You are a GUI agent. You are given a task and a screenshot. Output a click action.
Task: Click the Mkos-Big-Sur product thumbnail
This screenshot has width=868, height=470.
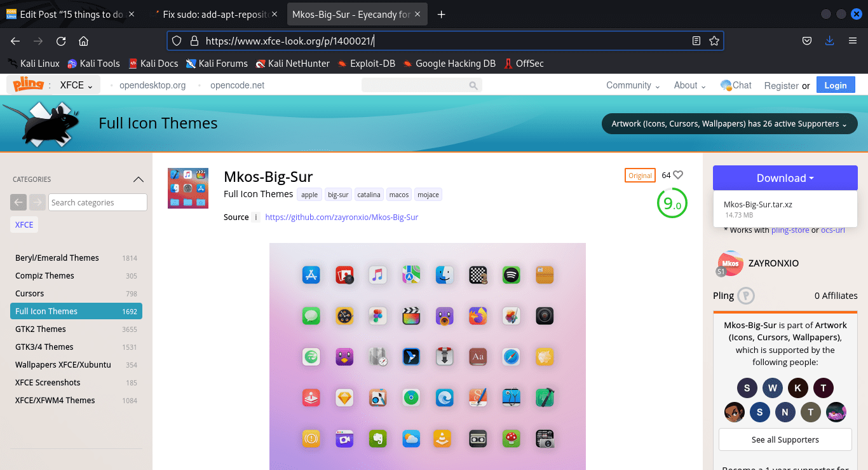188,188
